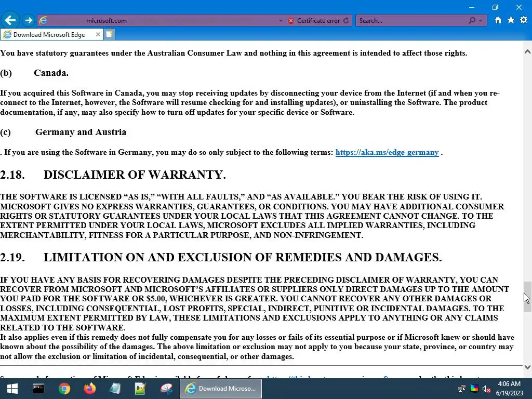The width and height of the screenshot is (532, 399).
Task: Click the 'Germany and Austria' subsection heading
Action: (x=81, y=132)
